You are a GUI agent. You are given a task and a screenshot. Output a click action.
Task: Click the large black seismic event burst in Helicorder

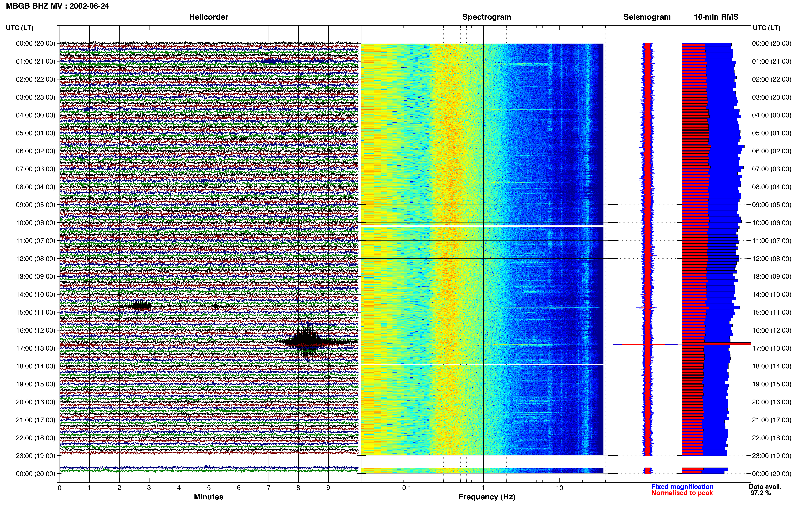307,342
